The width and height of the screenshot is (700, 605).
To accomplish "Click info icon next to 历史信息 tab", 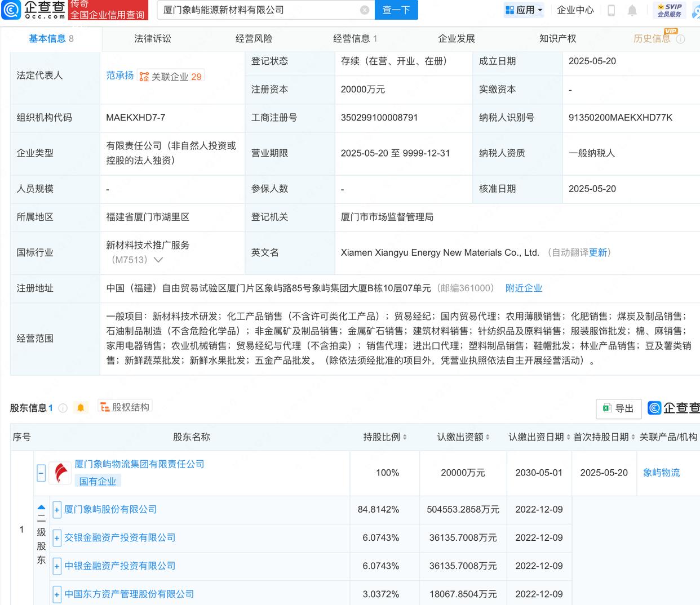I will [680, 39].
